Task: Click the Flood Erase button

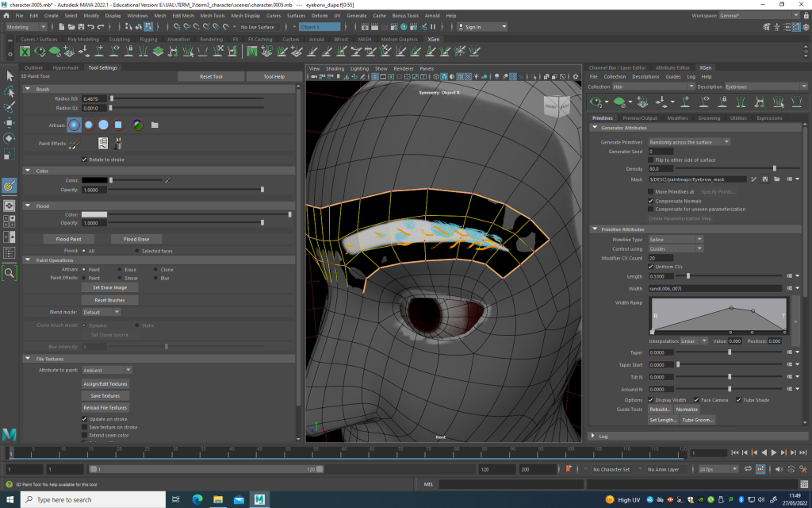Action: (x=136, y=239)
